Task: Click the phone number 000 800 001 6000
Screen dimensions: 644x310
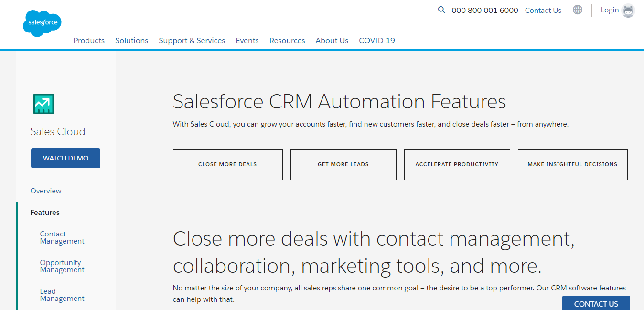Action: [485, 11]
